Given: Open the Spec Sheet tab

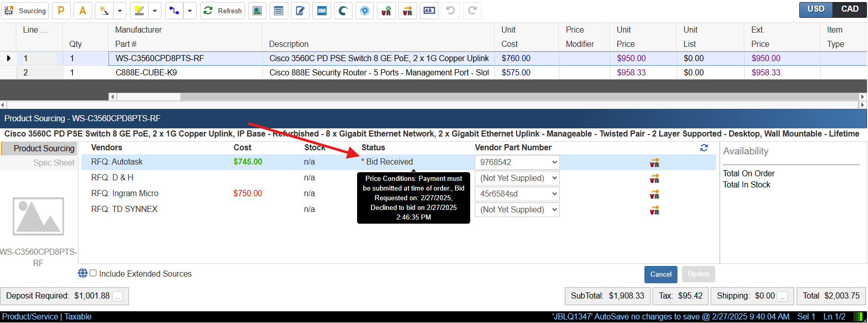Looking at the screenshot, I should click(53, 163).
